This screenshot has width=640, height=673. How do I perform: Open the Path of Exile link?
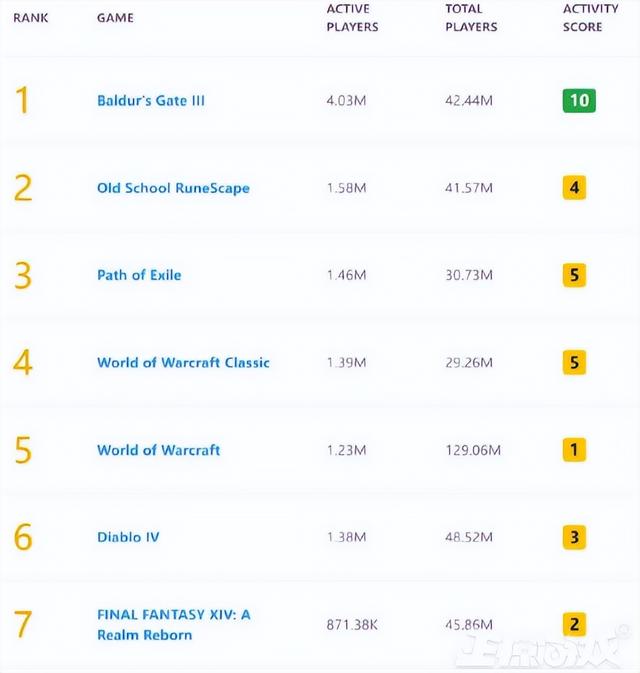[x=139, y=275]
